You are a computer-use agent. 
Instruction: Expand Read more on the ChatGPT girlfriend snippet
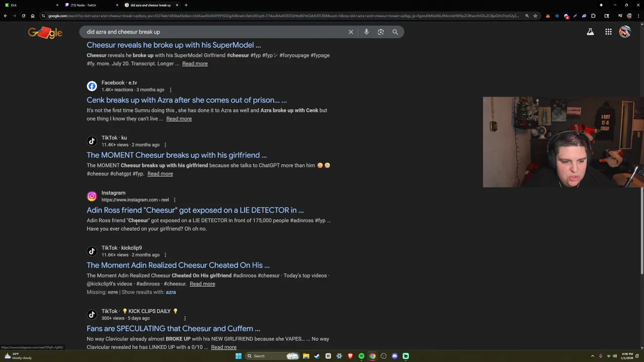(160, 173)
